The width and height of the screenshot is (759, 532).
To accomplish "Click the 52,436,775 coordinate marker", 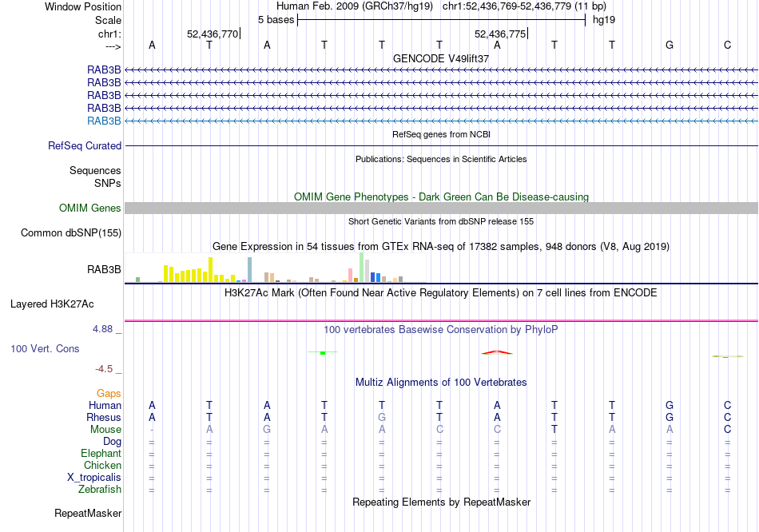I will coord(500,34).
